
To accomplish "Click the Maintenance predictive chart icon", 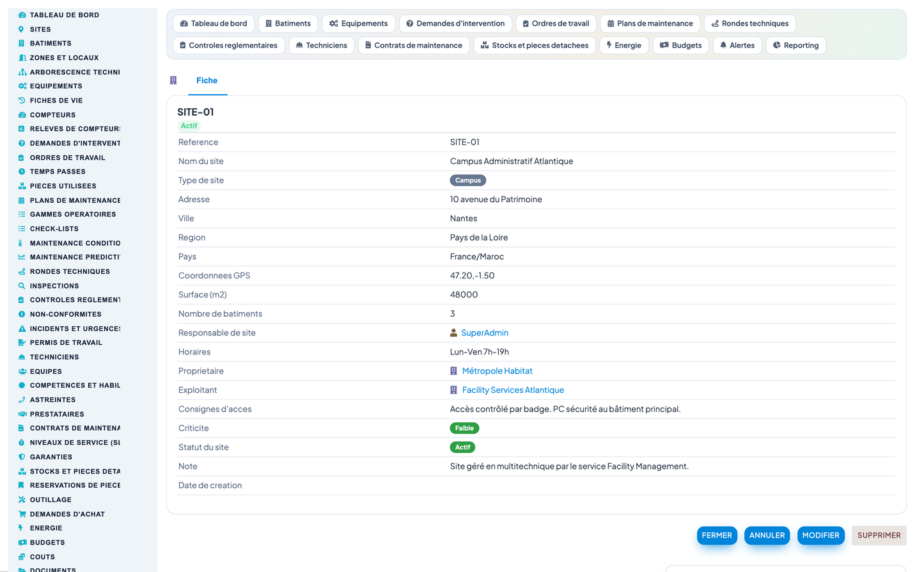I will click(22, 257).
